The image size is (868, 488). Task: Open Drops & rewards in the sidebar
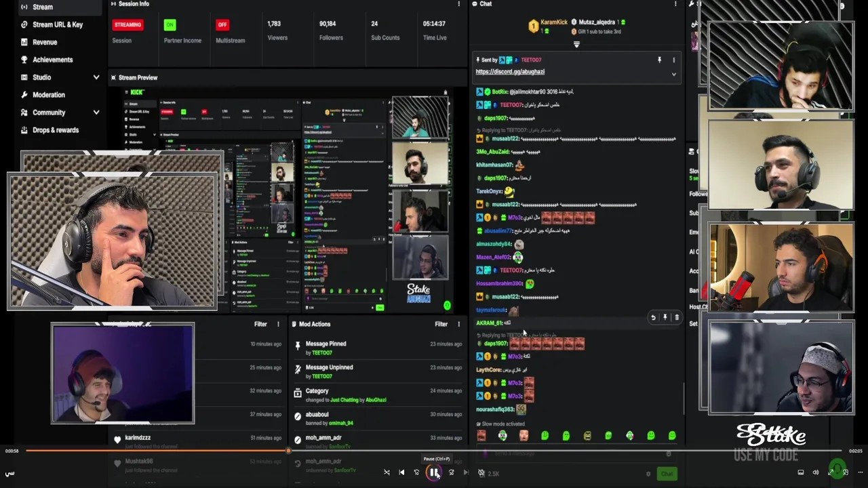[56, 130]
